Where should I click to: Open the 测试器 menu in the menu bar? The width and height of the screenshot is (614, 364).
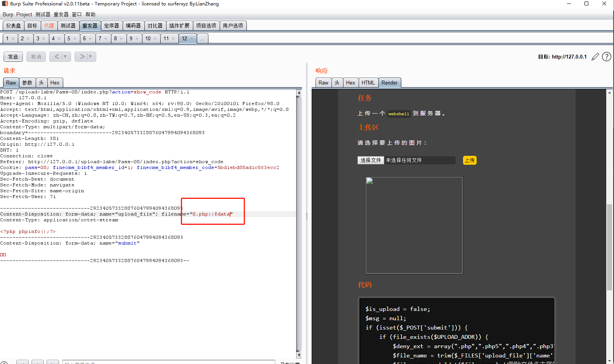[x=43, y=14]
